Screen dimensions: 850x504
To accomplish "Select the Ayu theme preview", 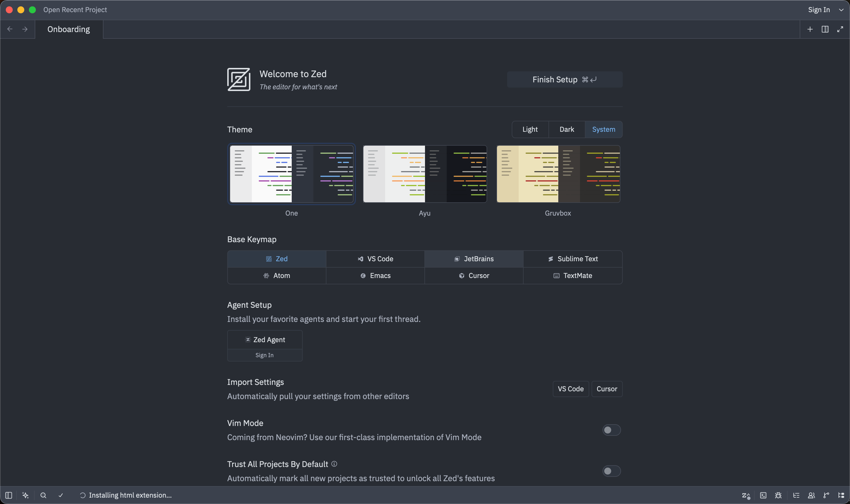I will pyautogui.click(x=425, y=174).
